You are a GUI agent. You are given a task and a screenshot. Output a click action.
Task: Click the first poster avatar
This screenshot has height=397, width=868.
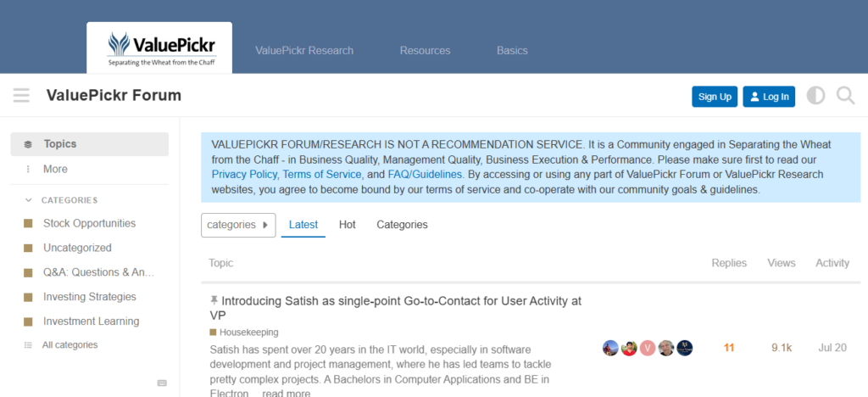(610, 348)
